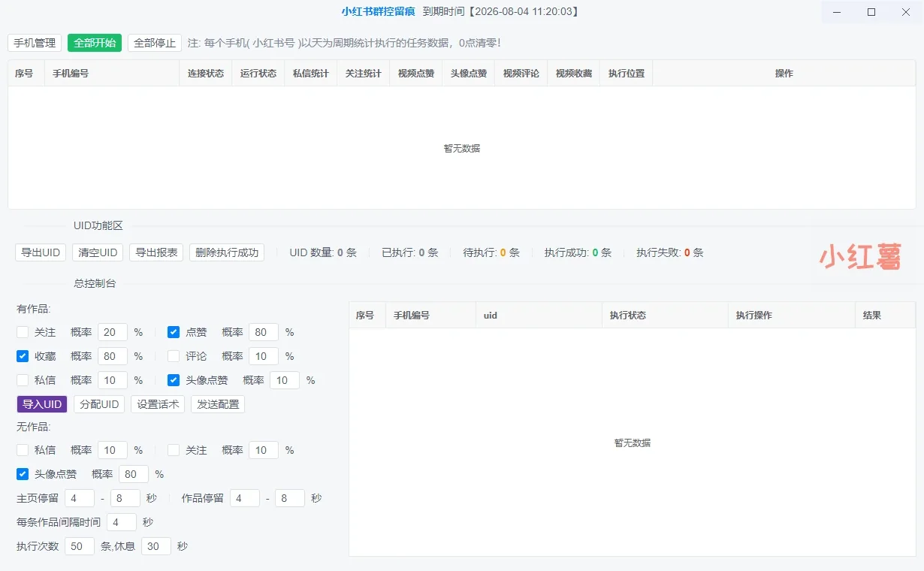924x571 pixels.
Task: Close the application window
Action: (x=906, y=12)
